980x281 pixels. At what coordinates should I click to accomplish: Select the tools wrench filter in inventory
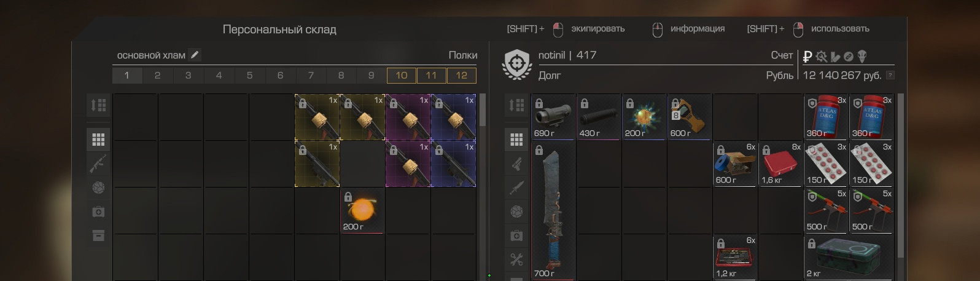(x=516, y=259)
